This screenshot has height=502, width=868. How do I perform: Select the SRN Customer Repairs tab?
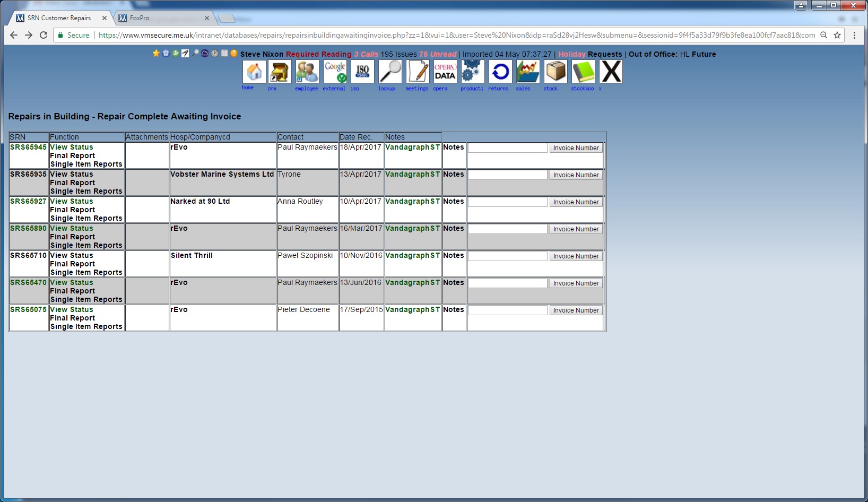click(x=59, y=18)
